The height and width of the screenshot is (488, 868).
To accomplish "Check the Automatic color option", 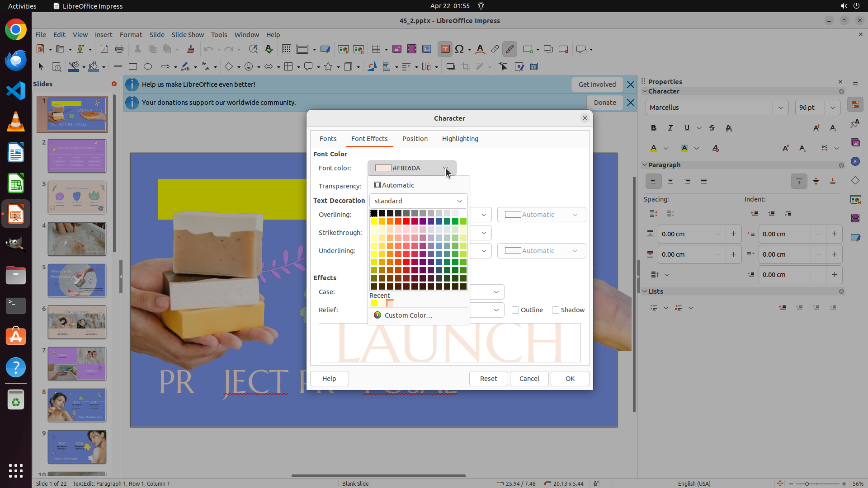I will pos(377,185).
